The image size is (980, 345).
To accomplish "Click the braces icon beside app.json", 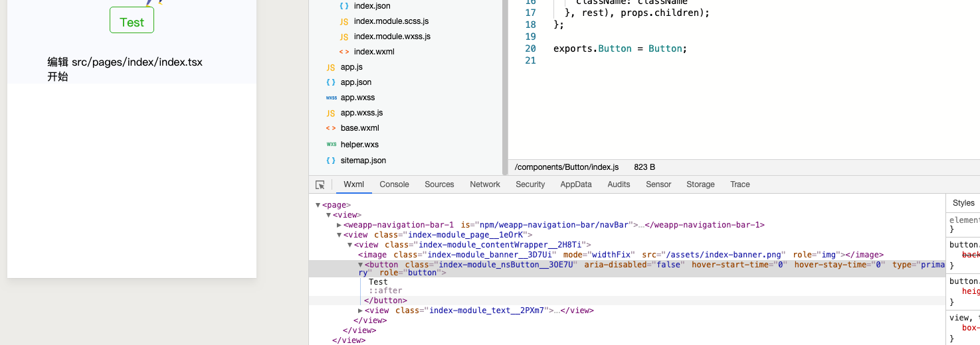I will tap(331, 82).
